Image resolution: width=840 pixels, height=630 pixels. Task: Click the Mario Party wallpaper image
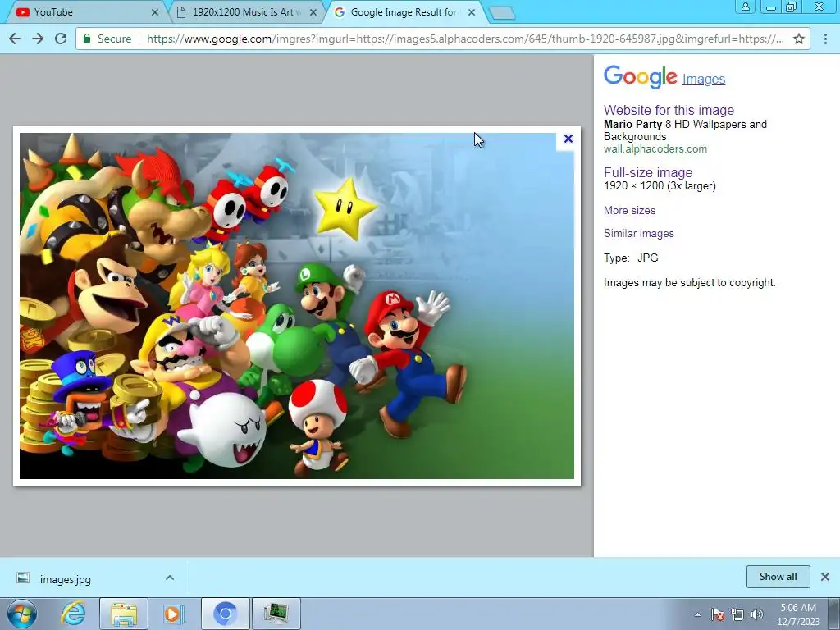(297, 306)
